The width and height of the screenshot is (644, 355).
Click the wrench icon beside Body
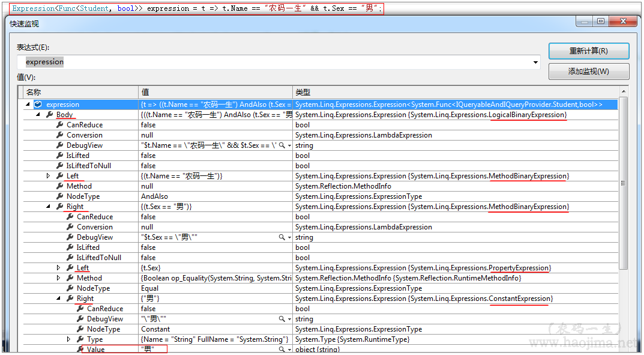click(x=50, y=115)
